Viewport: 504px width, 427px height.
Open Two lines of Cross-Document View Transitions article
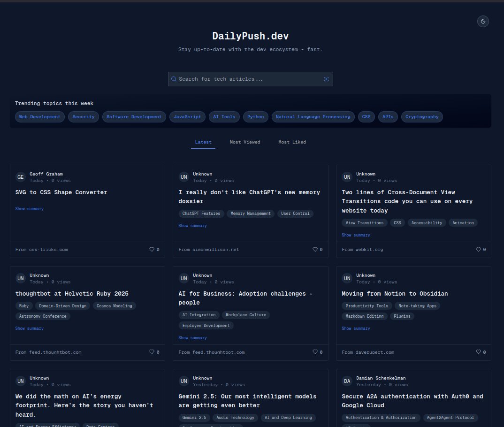click(407, 201)
